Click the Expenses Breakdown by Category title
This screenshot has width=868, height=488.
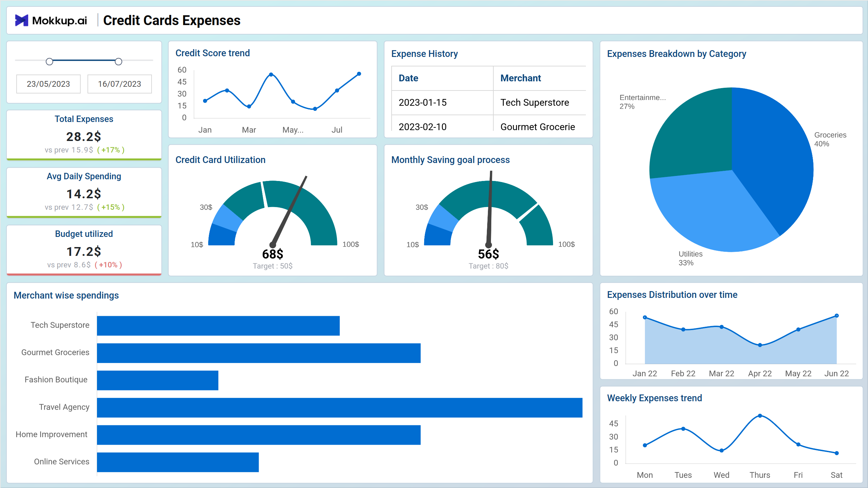pos(676,54)
